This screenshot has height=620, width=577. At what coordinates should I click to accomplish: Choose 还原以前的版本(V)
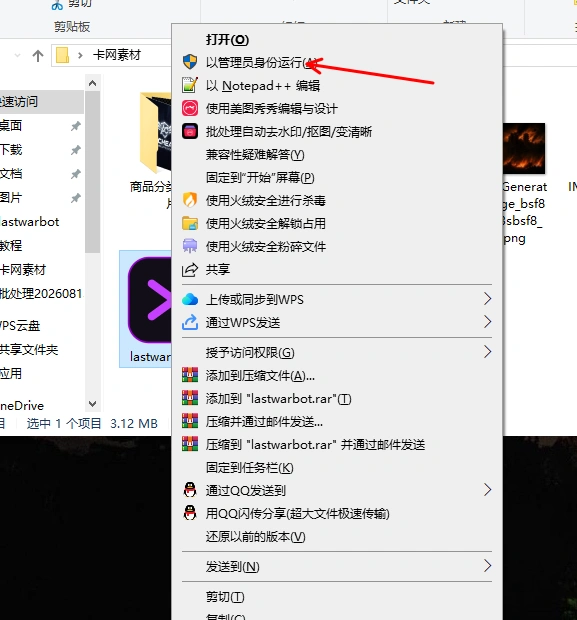coord(337,536)
